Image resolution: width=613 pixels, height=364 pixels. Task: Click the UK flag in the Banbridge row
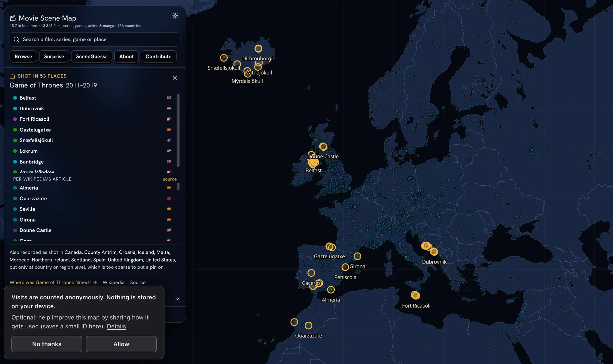tap(169, 161)
